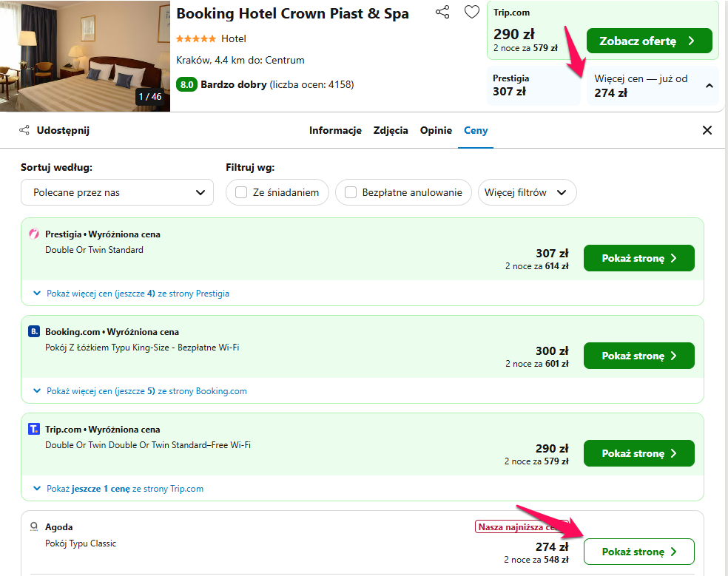Switch to the Zdjęcia tab
This screenshot has height=576, width=728.
391,130
